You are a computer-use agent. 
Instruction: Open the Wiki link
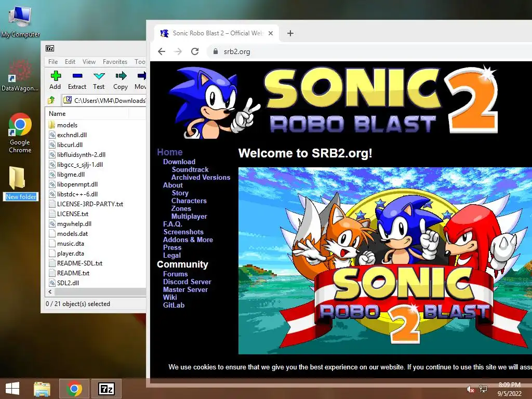170,298
